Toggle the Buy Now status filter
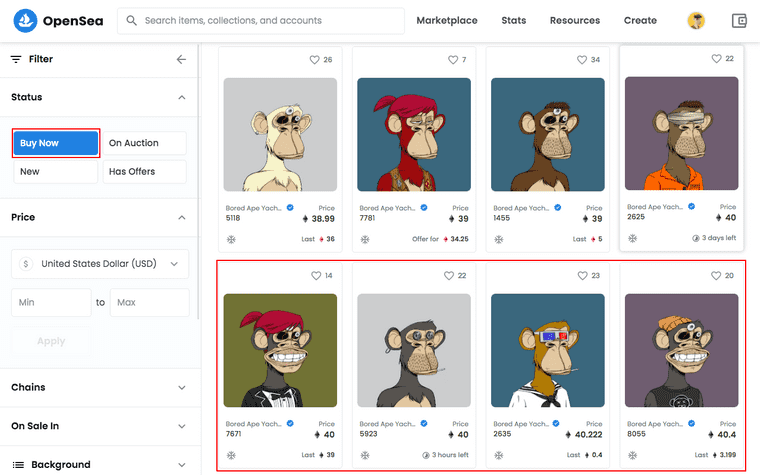Image resolution: width=760 pixels, height=475 pixels. [56, 143]
